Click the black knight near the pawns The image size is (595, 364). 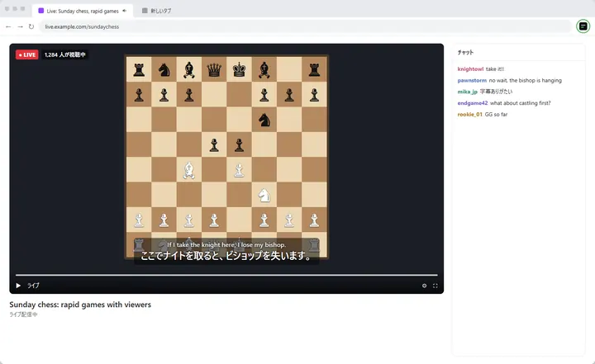point(264,120)
